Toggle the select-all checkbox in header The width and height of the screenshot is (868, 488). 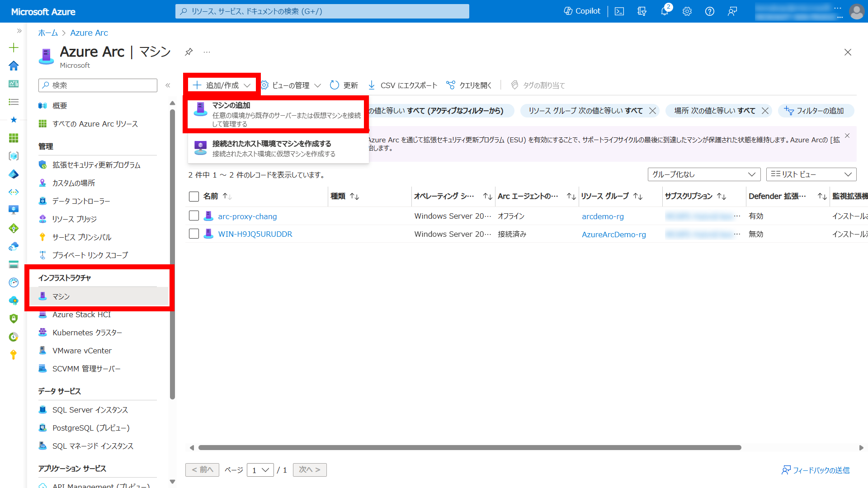194,197
